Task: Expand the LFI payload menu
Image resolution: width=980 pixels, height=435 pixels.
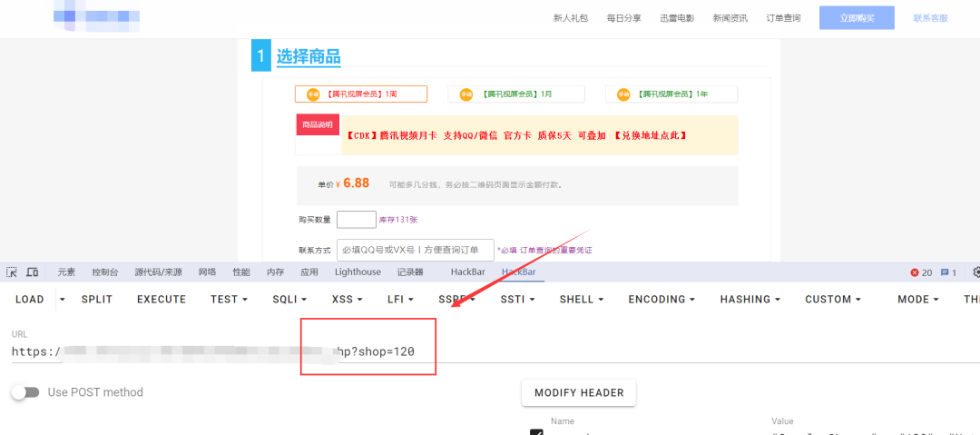Action: (x=401, y=299)
